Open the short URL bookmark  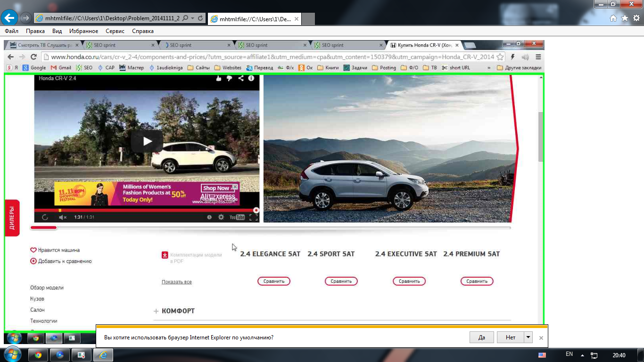coord(456,67)
